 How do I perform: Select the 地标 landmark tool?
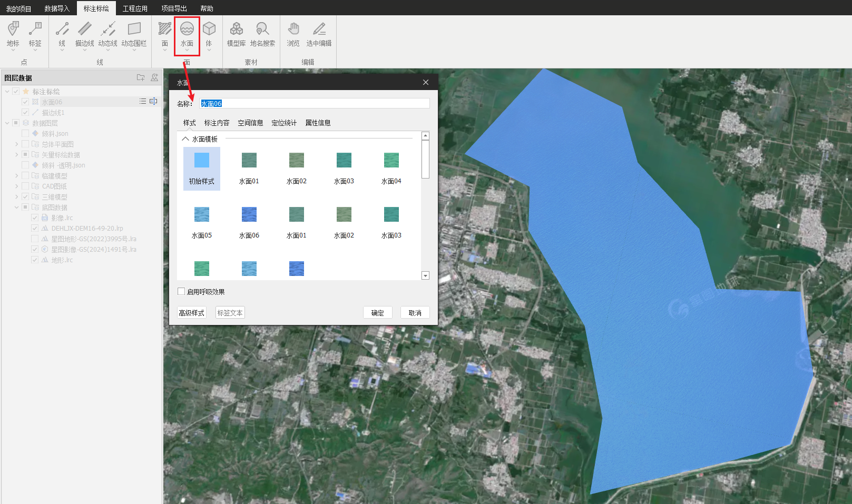(x=13, y=34)
